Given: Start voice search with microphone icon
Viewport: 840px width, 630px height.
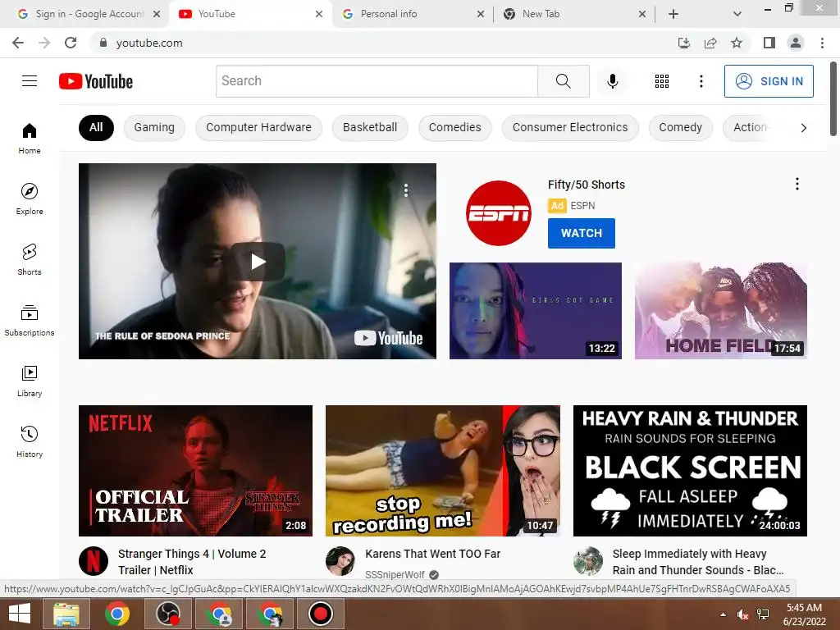Looking at the screenshot, I should pyautogui.click(x=612, y=81).
